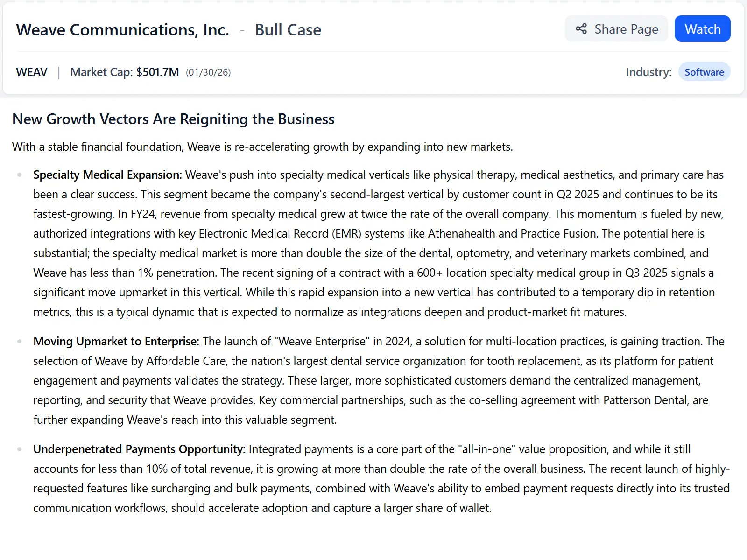Click the WEAV ticker symbol
The width and height of the screenshot is (747, 560).
tap(32, 72)
